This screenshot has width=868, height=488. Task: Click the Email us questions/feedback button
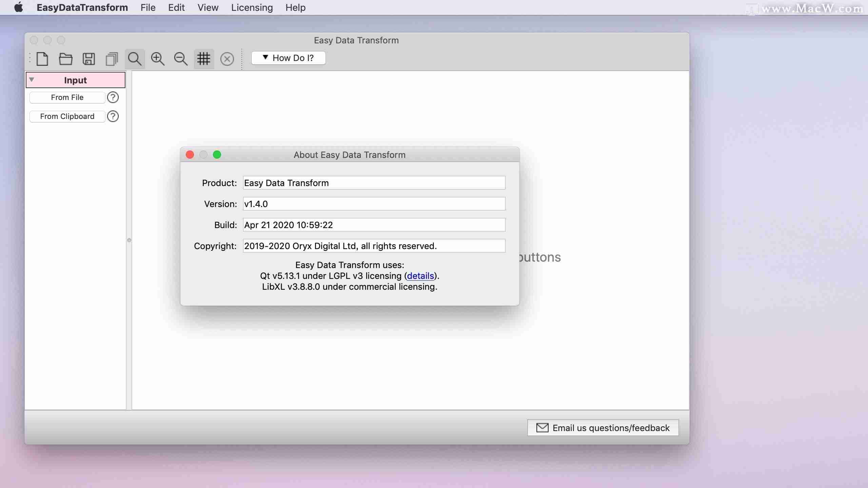(603, 428)
